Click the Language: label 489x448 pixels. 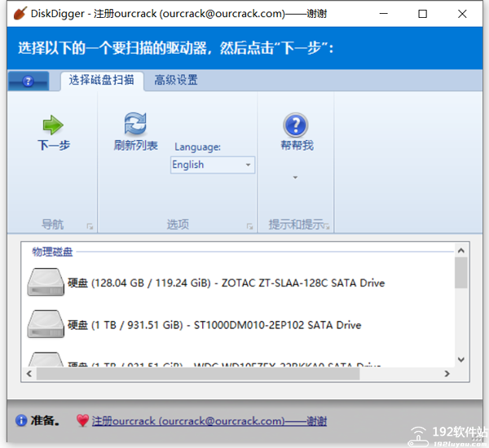(x=197, y=147)
